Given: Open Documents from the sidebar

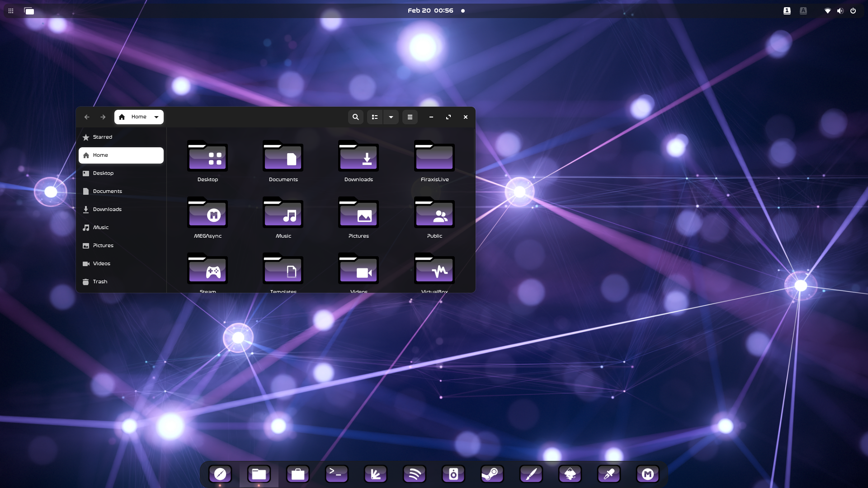Looking at the screenshot, I should 121,191.
